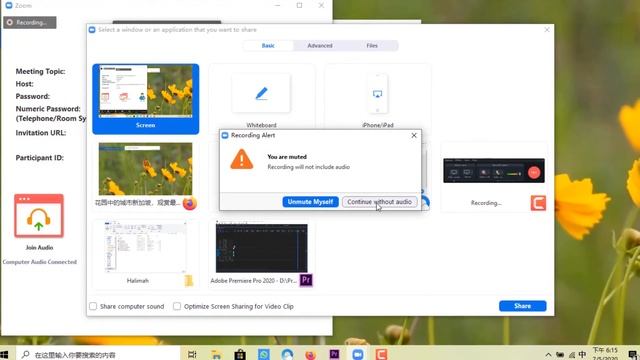640x360 pixels.
Task: Open File Explorer from the taskbar
Action: [x=216, y=354]
